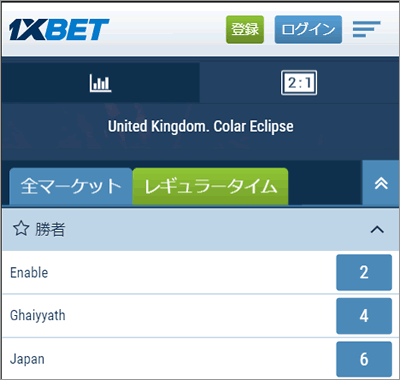Collapse all markets with the double chevron
The height and width of the screenshot is (380, 400).
point(381,183)
